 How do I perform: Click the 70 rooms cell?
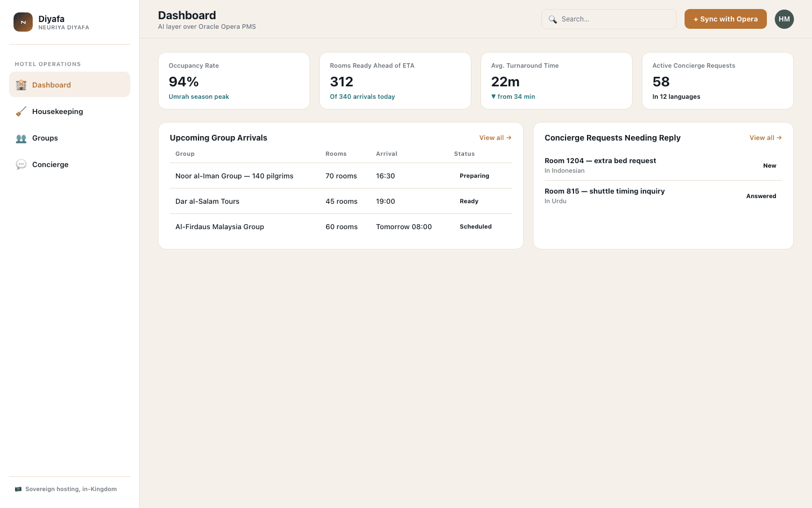341,176
